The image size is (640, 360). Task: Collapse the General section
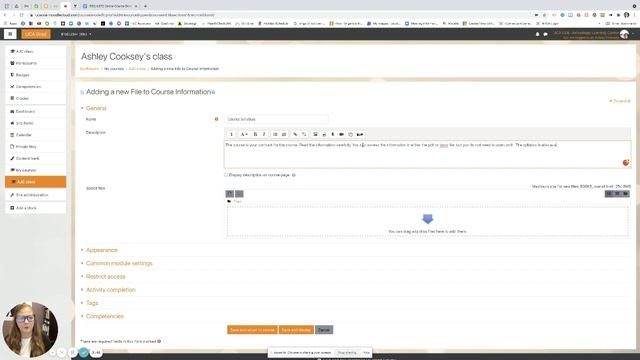point(96,108)
